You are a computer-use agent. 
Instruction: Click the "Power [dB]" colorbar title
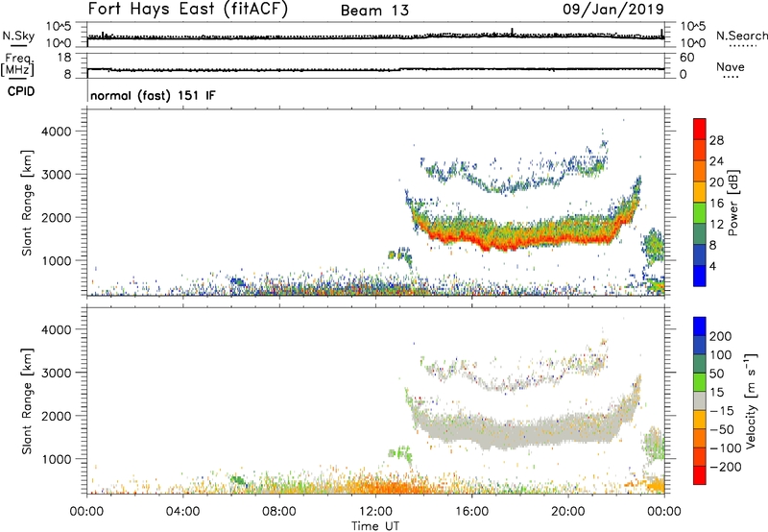(x=732, y=203)
